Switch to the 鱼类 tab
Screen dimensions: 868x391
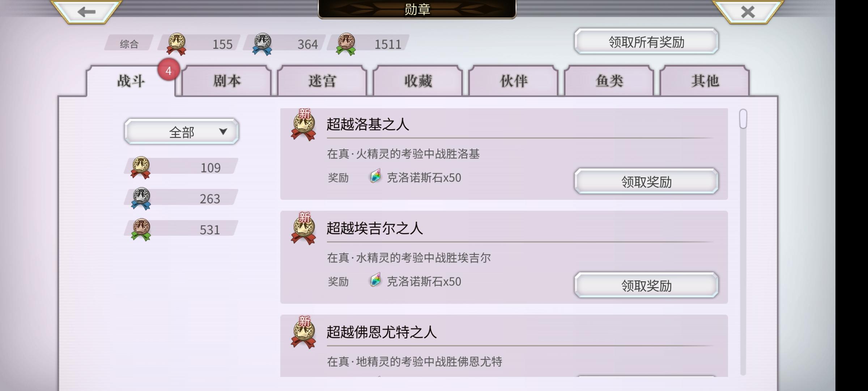pos(609,81)
